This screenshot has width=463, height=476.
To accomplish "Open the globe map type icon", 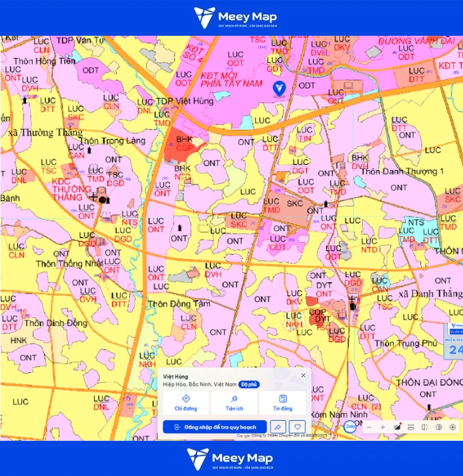I will click(x=438, y=427).
